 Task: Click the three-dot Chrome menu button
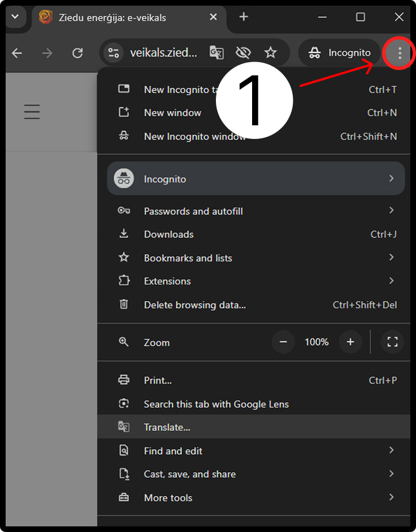point(400,53)
